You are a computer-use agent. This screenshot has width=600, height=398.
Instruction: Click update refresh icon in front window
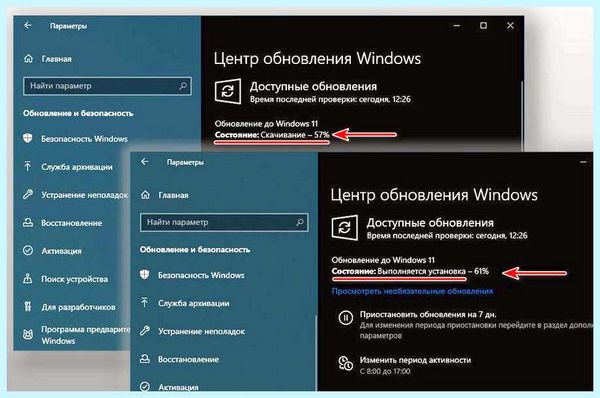tap(344, 228)
